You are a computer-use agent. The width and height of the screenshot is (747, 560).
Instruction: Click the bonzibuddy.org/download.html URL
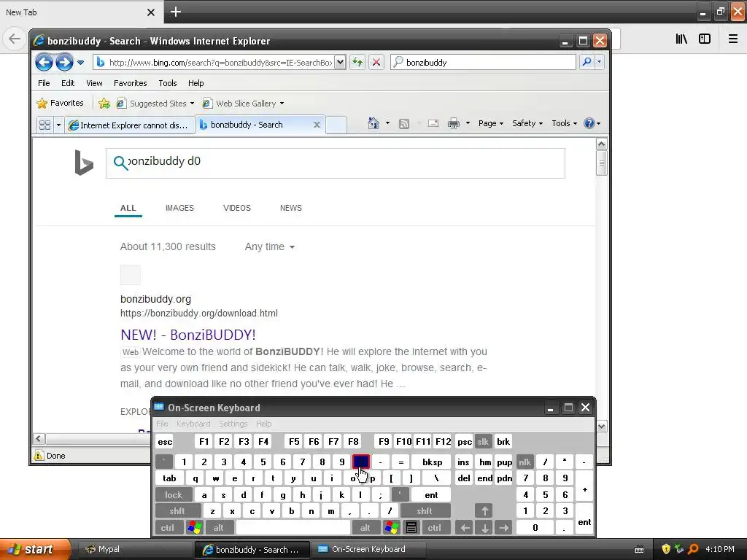pyautogui.click(x=199, y=314)
